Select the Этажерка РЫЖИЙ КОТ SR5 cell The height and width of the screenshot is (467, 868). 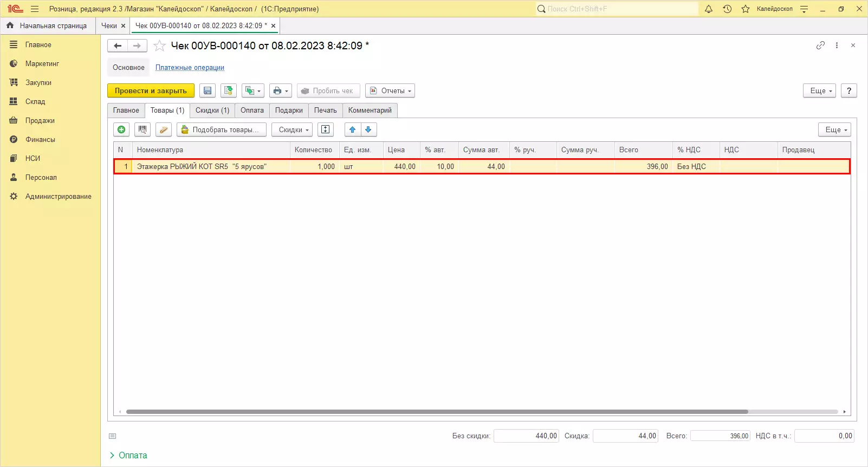[x=211, y=167]
